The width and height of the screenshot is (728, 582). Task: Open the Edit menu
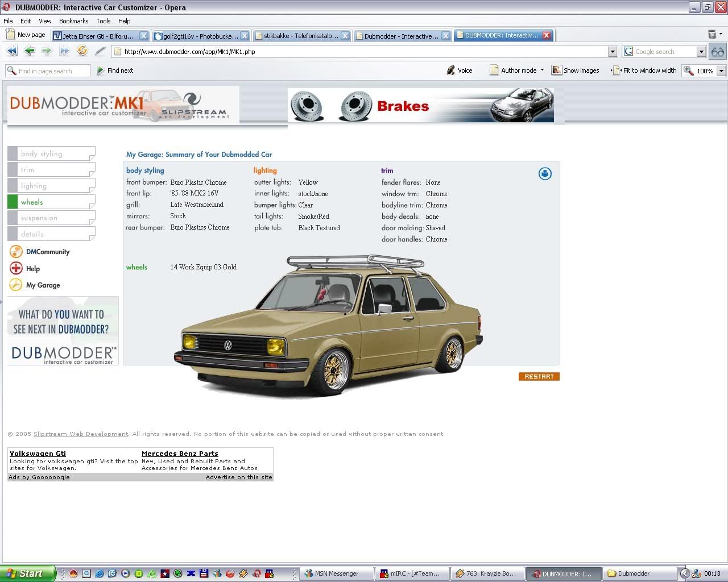[26, 21]
